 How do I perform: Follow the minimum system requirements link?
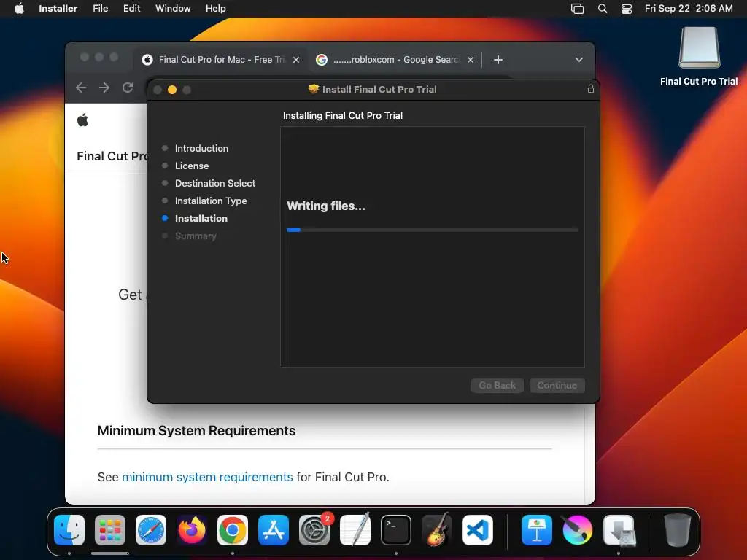tap(207, 477)
